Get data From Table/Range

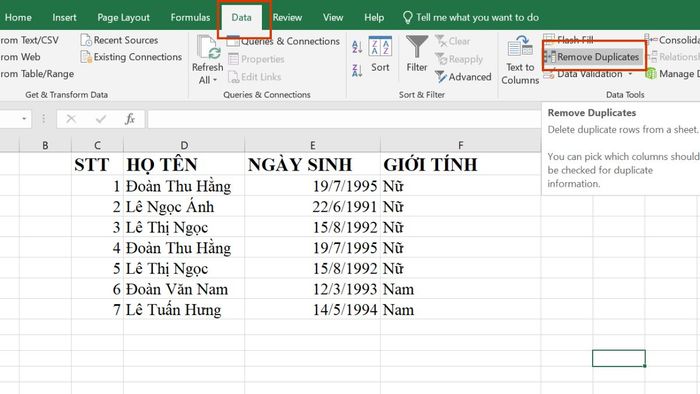tap(37, 74)
